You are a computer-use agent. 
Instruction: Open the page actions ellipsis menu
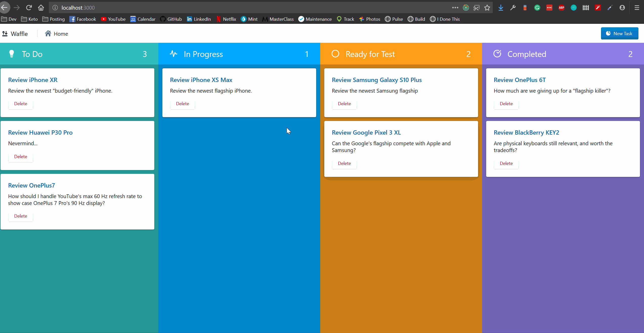455,8
